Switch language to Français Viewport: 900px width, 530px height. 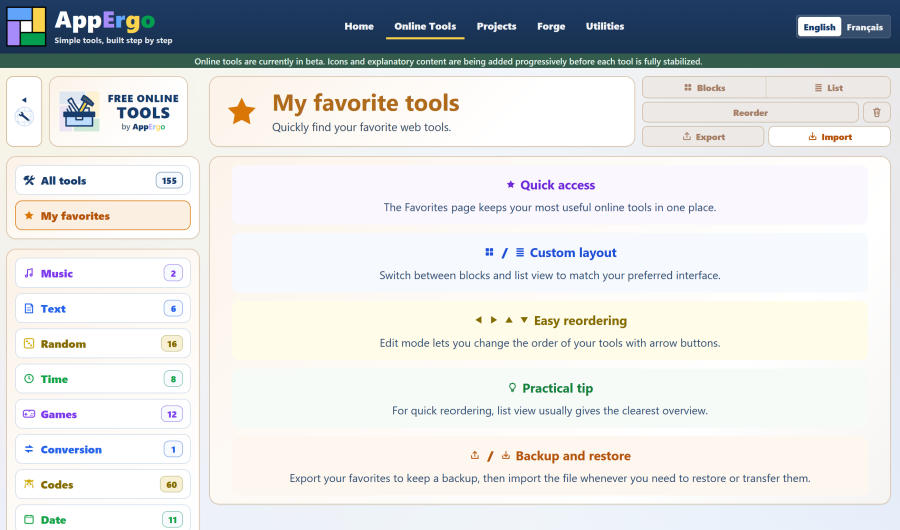click(864, 27)
